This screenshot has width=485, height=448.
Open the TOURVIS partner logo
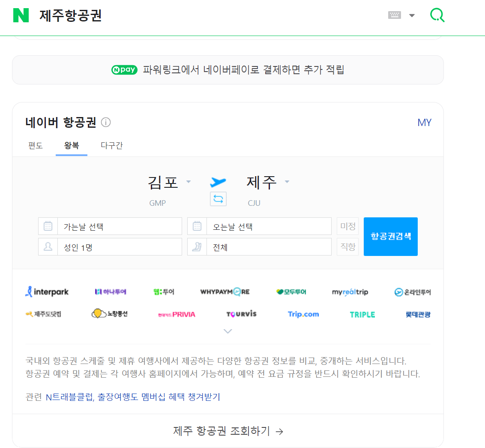(x=241, y=314)
